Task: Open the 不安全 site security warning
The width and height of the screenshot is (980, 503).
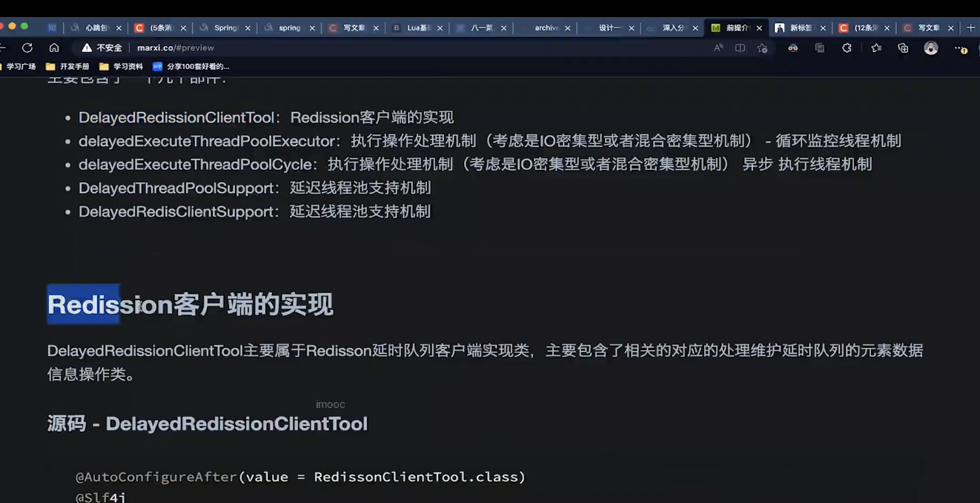Action: coord(102,47)
